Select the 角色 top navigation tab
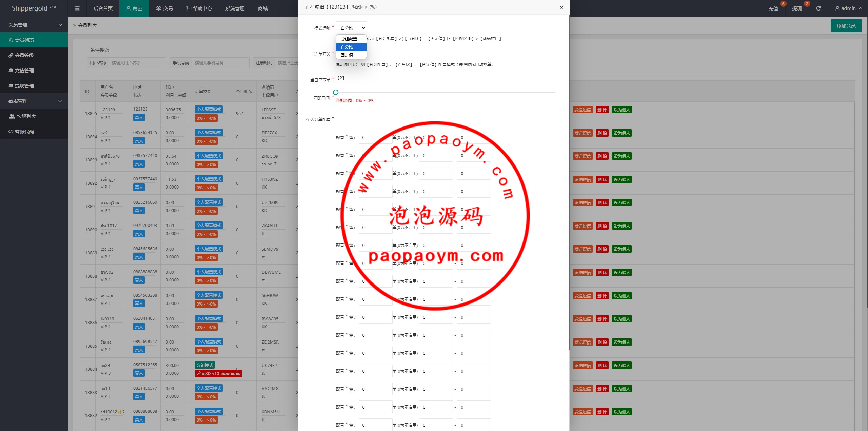The image size is (868, 431). (134, 8)
